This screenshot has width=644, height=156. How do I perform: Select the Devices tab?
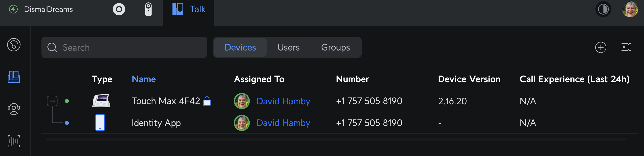[x=240, y=47]
